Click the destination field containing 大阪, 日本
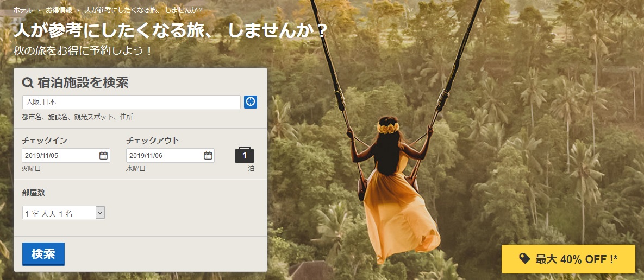The width and height of the screenshot is (644, 280). pyautogui.click(x=132, y=102)
